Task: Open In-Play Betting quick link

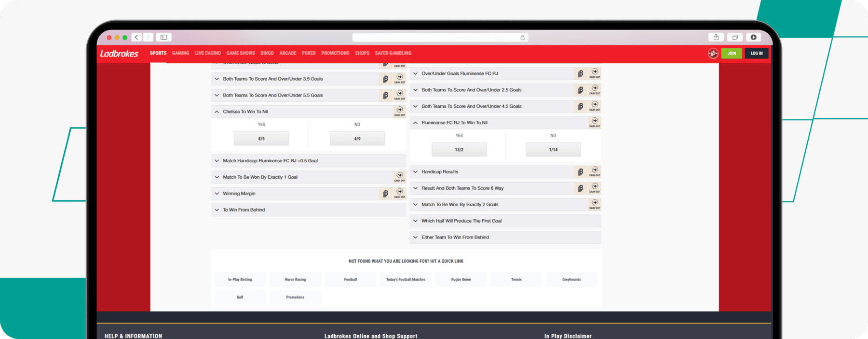Action: click(240, 280)
